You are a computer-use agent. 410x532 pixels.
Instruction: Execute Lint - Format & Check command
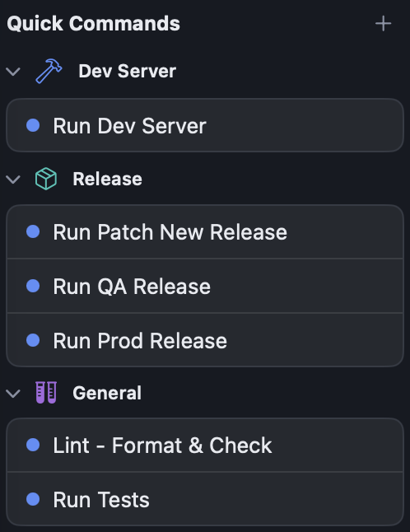point(205,445)
